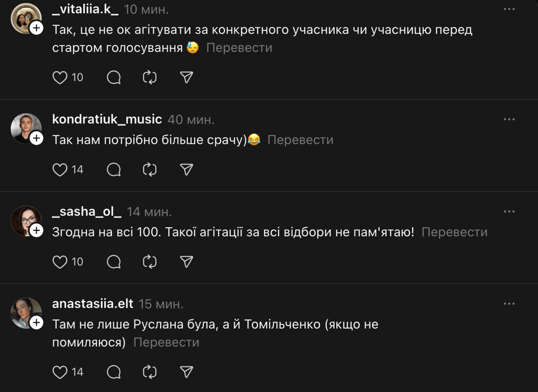Repost kondratiuk_music's comment
This screenshot has height=392, width=538.
pyautogui.click(x=150, y=169)
